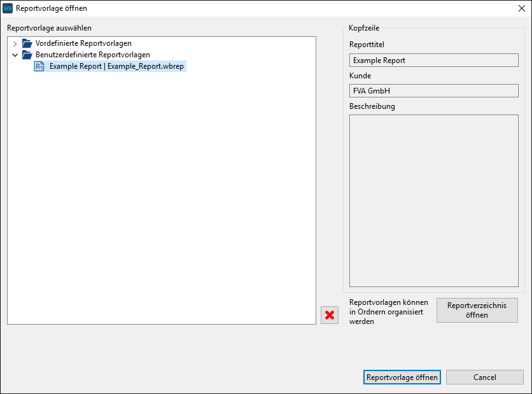Expand the Vordefinierte Reportvorlagen folder
The height and width of the screenshot is (394, 532).
[x=15, y=44]
